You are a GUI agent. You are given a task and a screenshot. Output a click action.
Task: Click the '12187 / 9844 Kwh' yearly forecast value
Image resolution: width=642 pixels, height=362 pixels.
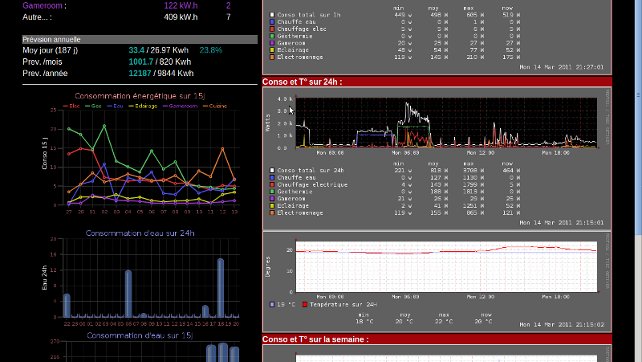coord(161,73)
